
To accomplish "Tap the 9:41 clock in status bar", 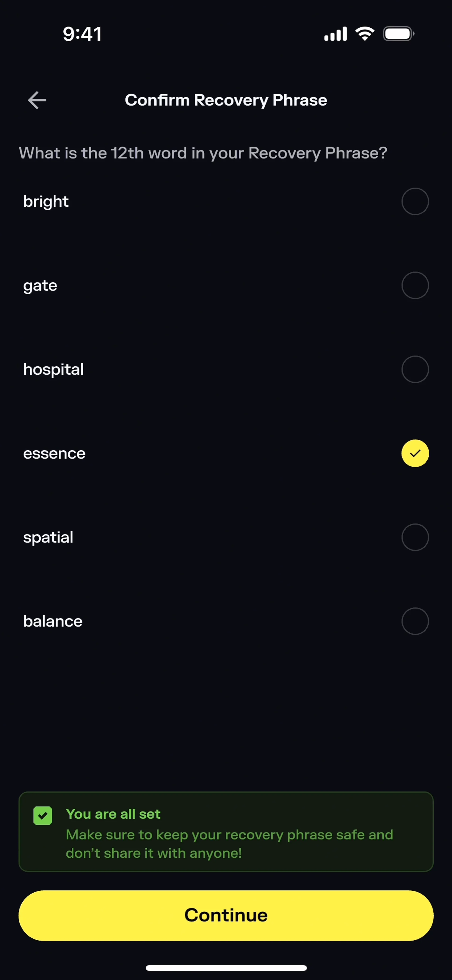I will tap(82, 34).
